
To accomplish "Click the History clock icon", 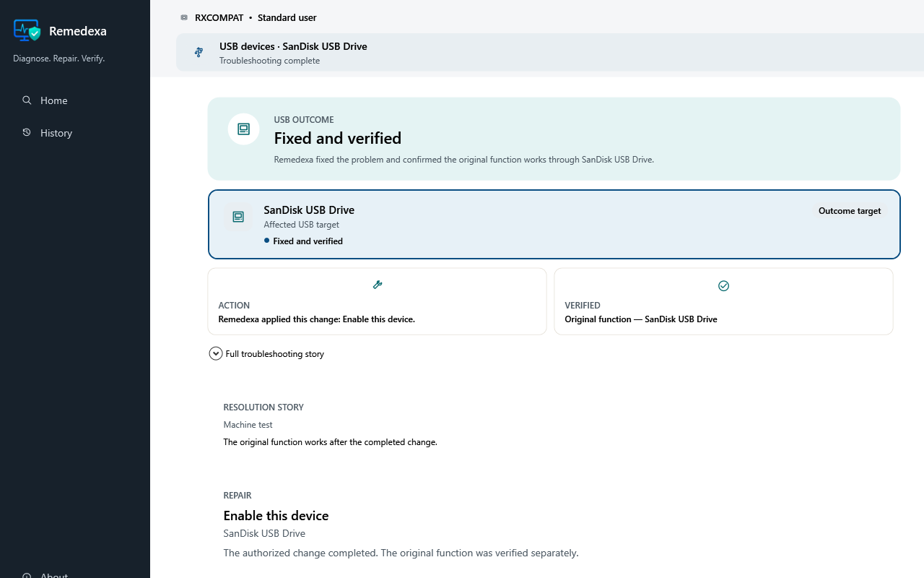I will coord(27,133).
